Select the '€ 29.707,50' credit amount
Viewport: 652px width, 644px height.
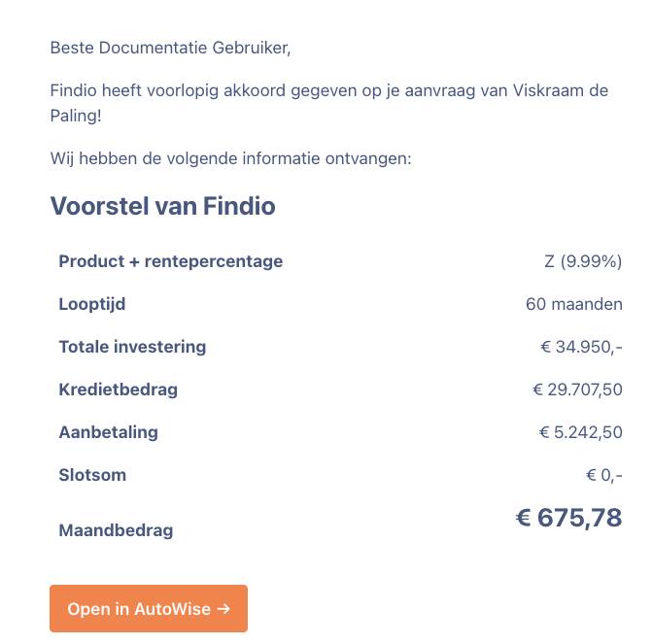577,390
